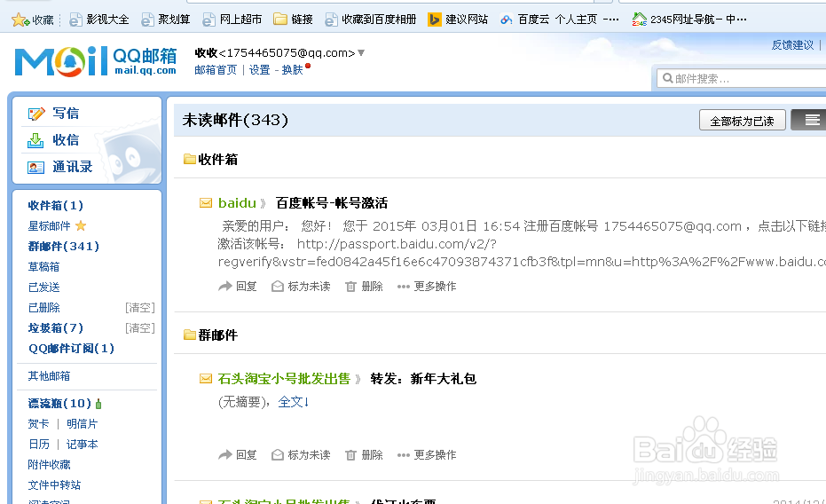Screen dimensions: 826x504
Task: Click the bottle icon next to 漂流瓶
Action: click(98, 404)
